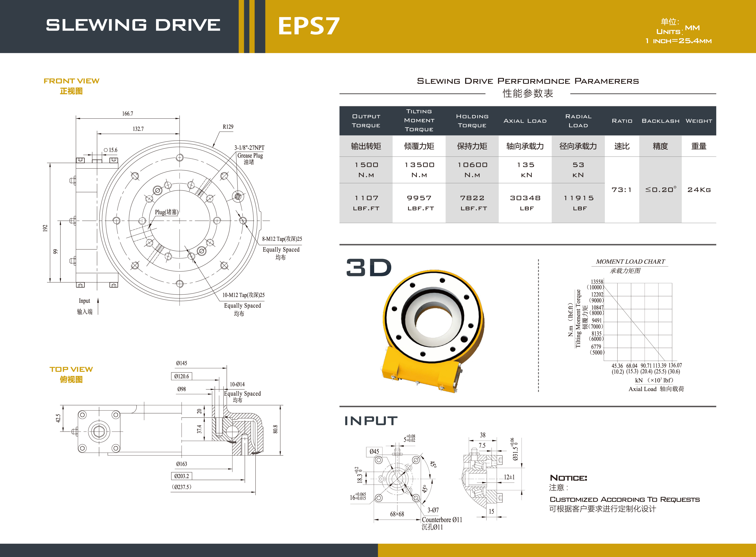
Task: Click the Ø98 dimension label
Action: pyautogui.click(x=181, y=389)
